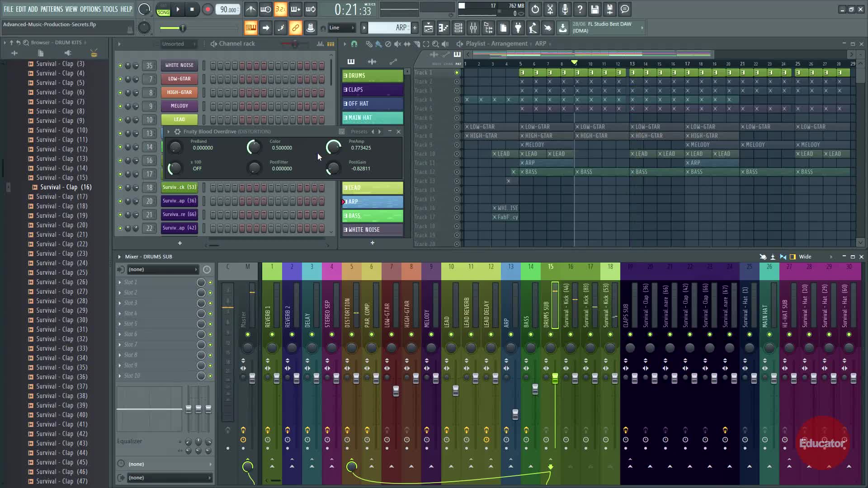Open the Mixer view icon
This screenshot has width=868, height=488.
[x=473, y=28]
